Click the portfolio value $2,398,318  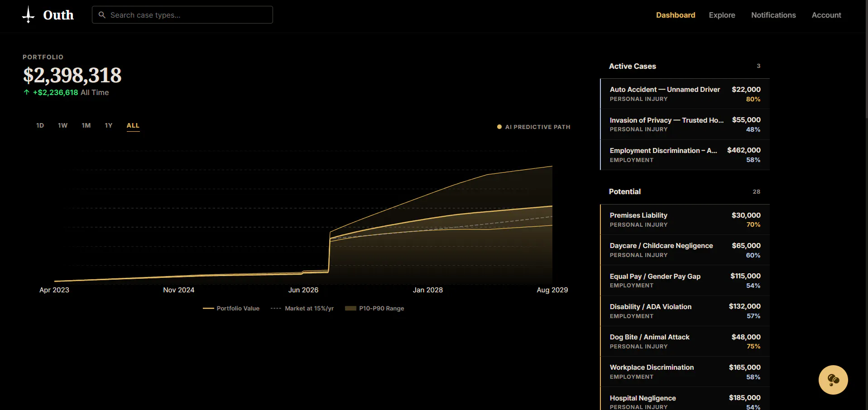(x=72, y=75)
